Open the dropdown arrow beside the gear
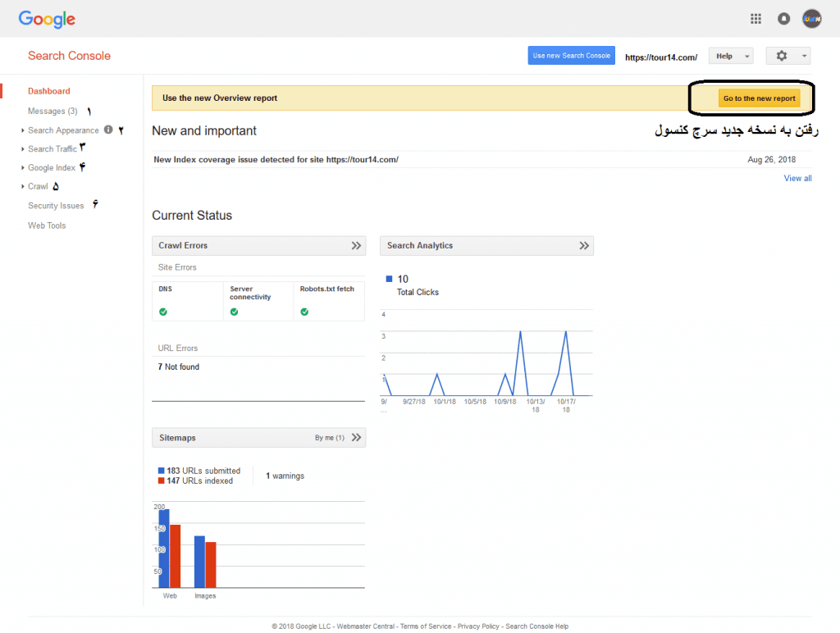The width and height of the screenshot is (840, 633). pyautogui.click(x=804, y=56)
